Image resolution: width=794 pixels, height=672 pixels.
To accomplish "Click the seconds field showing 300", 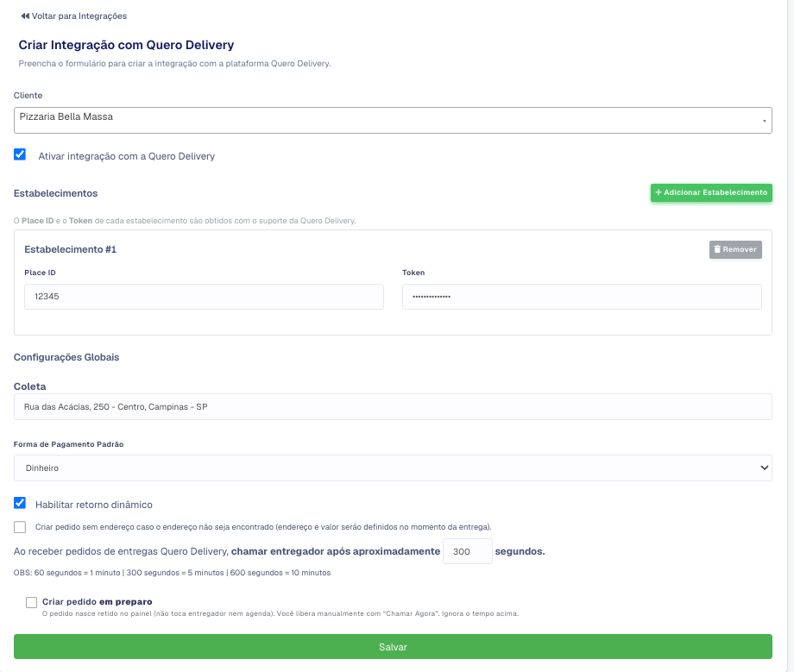I will pyautogui.click(x=468, y=551).
